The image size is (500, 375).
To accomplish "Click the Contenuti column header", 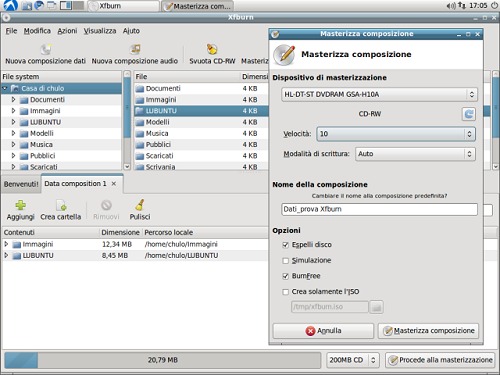I will (x=51, y=232).
